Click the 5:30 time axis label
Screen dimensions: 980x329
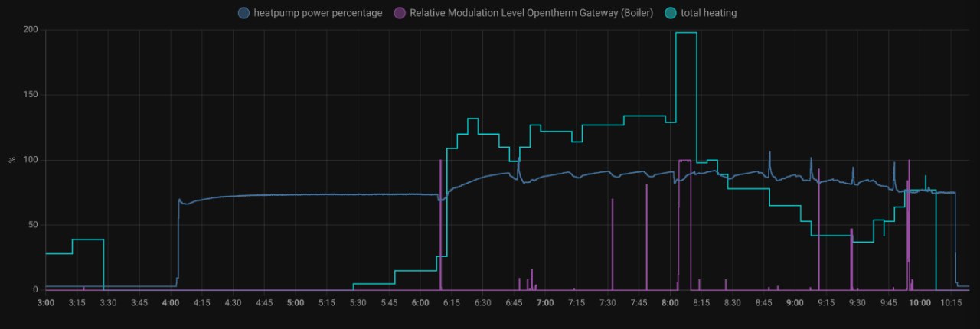(x=358, y=303)
